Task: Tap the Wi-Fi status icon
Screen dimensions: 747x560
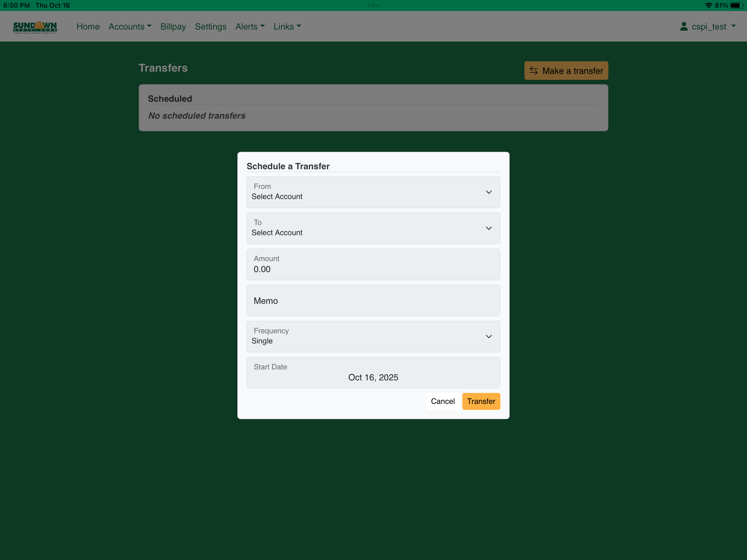Action: click(708, 5)
